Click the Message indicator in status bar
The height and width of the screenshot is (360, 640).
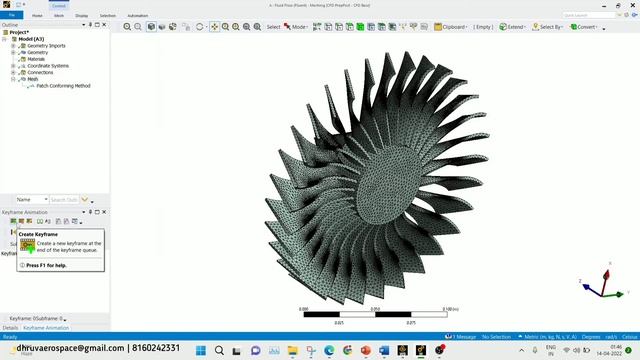tap(460, 337)
